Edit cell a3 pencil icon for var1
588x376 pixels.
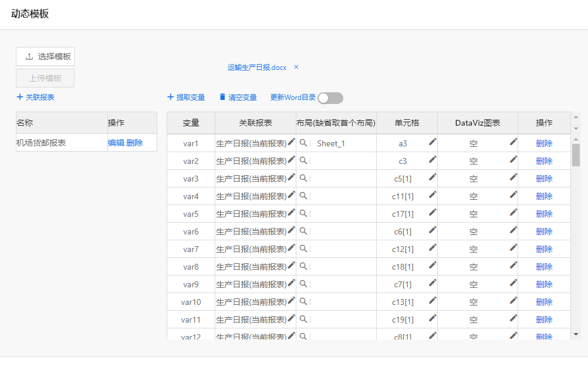click(x=432, y=142)
